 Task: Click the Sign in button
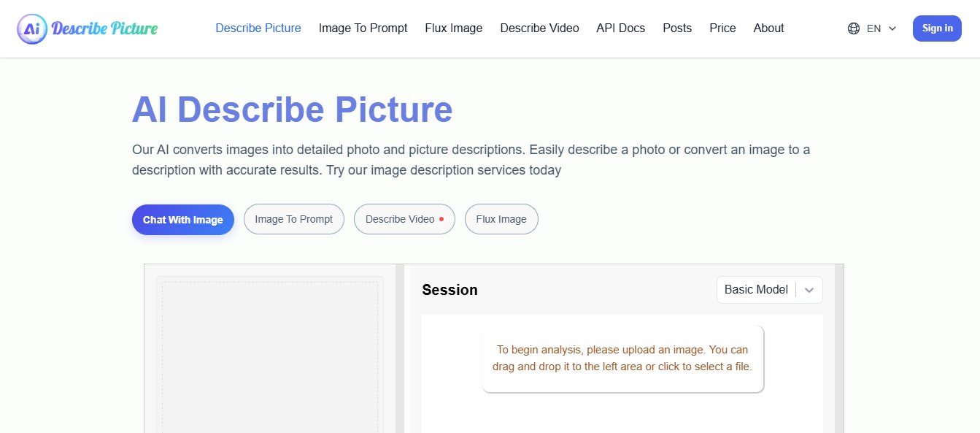(x=937, y=28)
